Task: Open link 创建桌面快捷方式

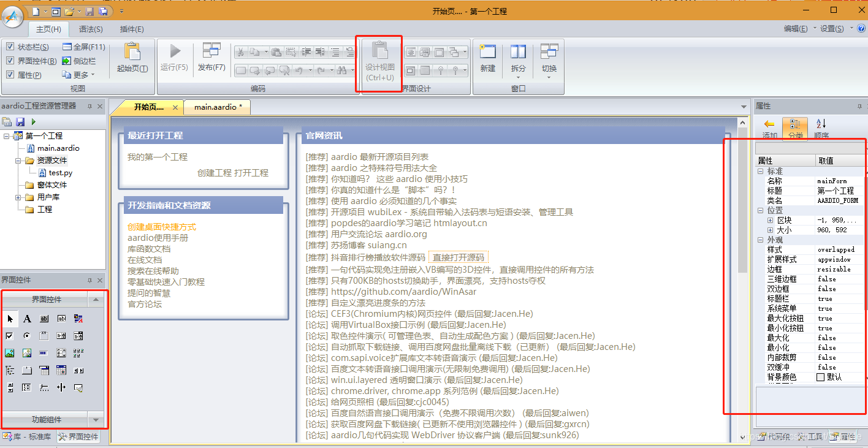Action: tap(162, 227)
